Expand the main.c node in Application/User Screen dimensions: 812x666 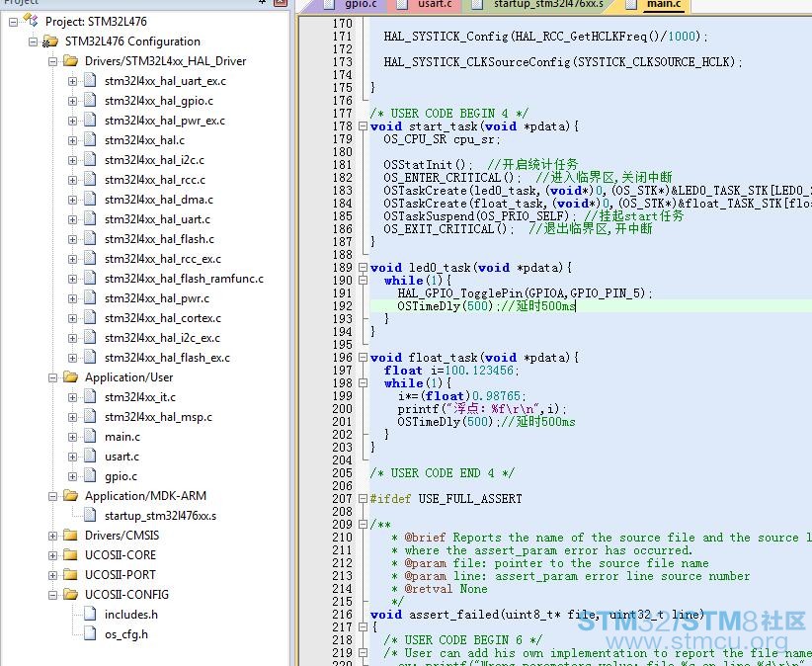[72, 437]
